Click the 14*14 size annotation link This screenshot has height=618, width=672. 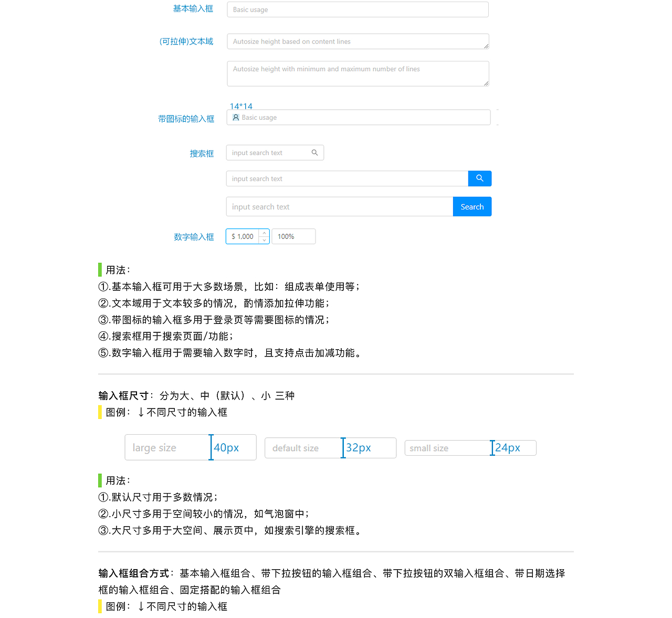pyautogui.click(x=241, y=106)
